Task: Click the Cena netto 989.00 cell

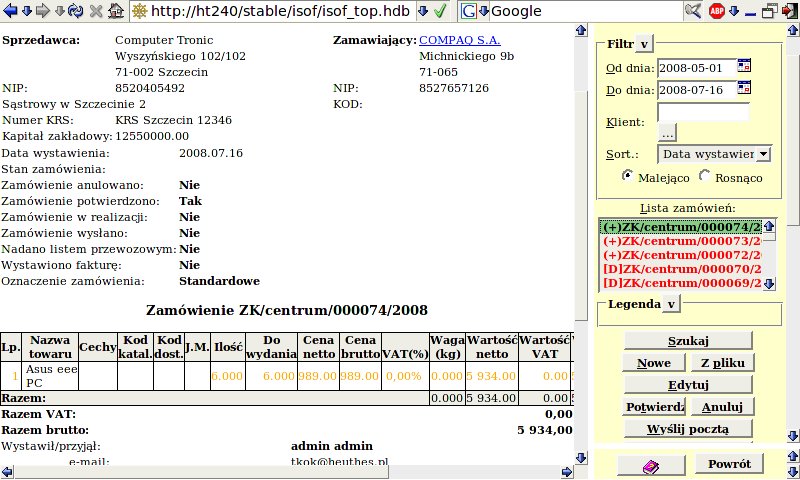Action: coord(318,376)
